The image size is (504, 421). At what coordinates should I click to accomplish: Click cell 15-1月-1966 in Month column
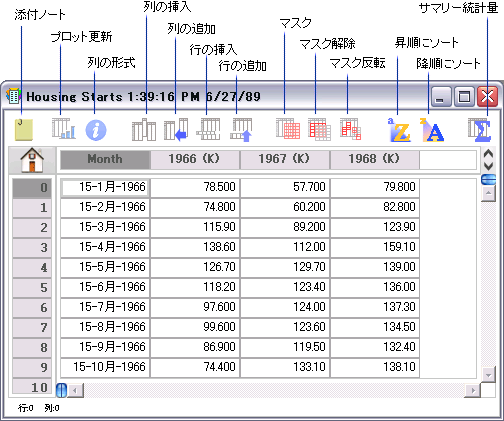(105, 188)
